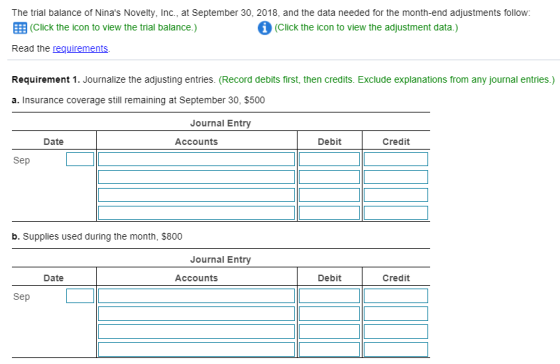This screenshot has height=364, width=560.
Task: Select first Debit field in entry b
Action: tap(329, 296)
